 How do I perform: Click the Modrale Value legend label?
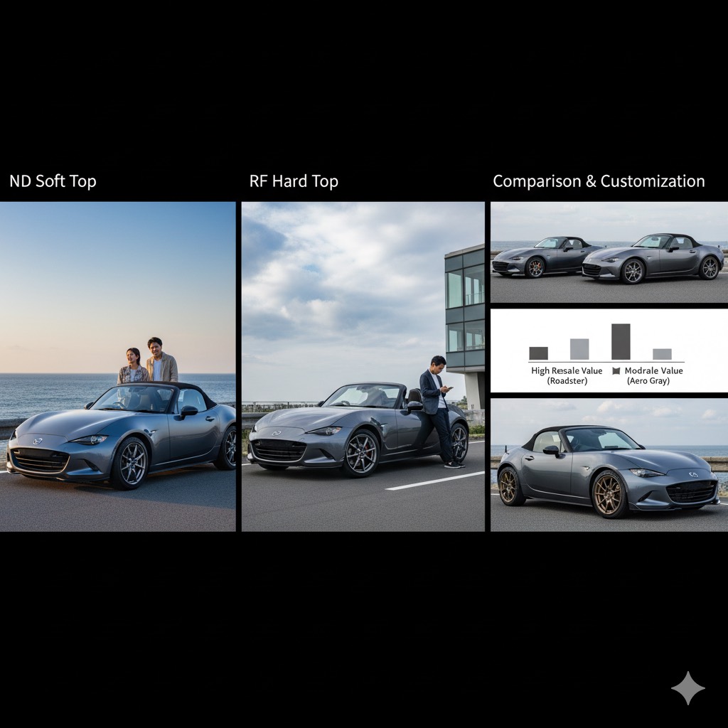pos(653,375)
